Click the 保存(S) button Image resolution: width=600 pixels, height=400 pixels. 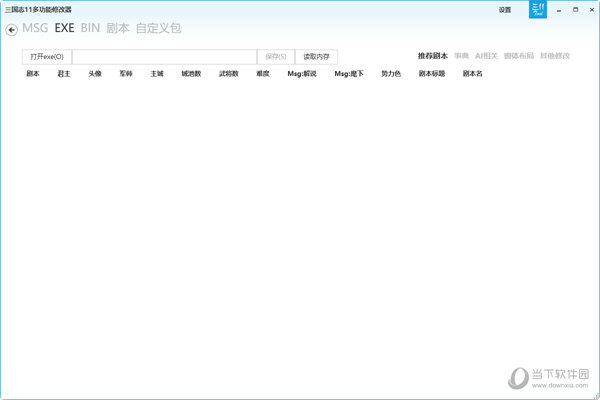click(276, 57)
